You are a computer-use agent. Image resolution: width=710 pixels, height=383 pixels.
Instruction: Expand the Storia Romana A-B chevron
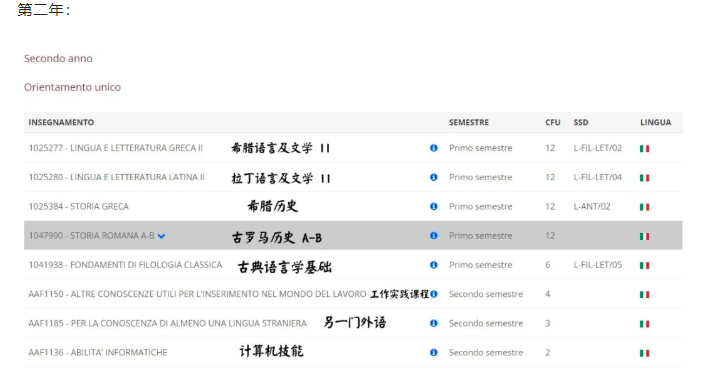pyautogui.click(x=161, y=236)
